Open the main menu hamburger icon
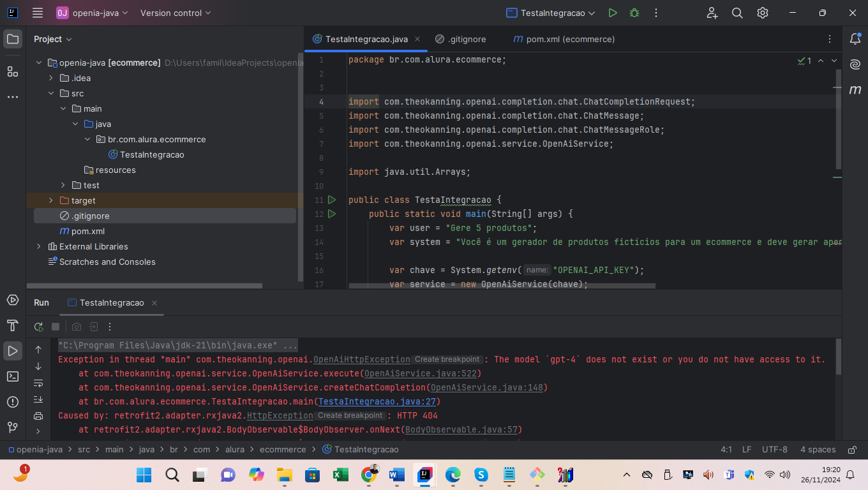The height and width of the screenshot is (490, 868). point(38,13)
